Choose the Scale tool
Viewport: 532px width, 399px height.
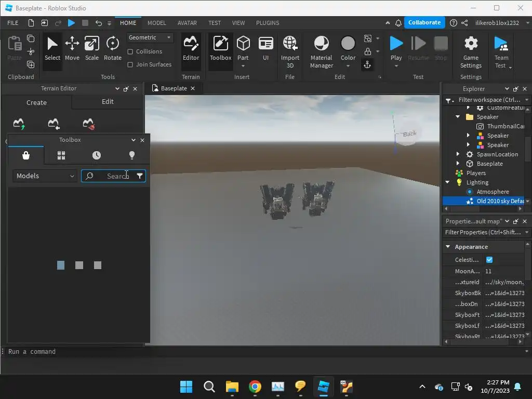click(91, 49)
